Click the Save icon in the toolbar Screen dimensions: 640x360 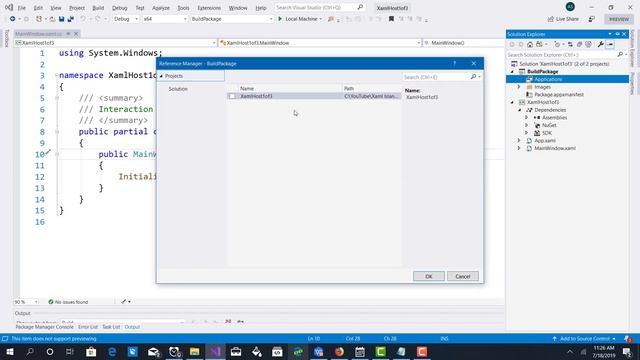point(61,19)
